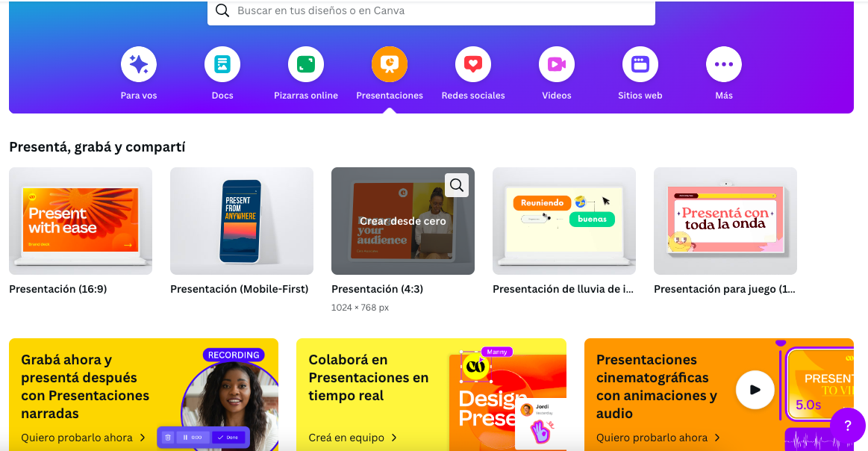
Task: Click the search magnifier icon
Action: click(222, 10)
